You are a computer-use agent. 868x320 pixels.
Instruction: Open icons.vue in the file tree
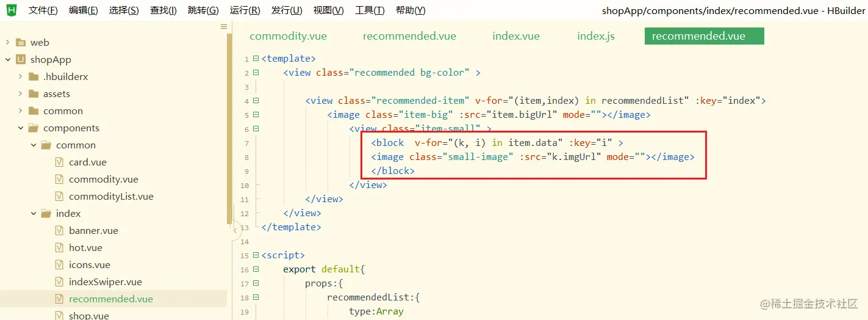click(x=90, y=264)
